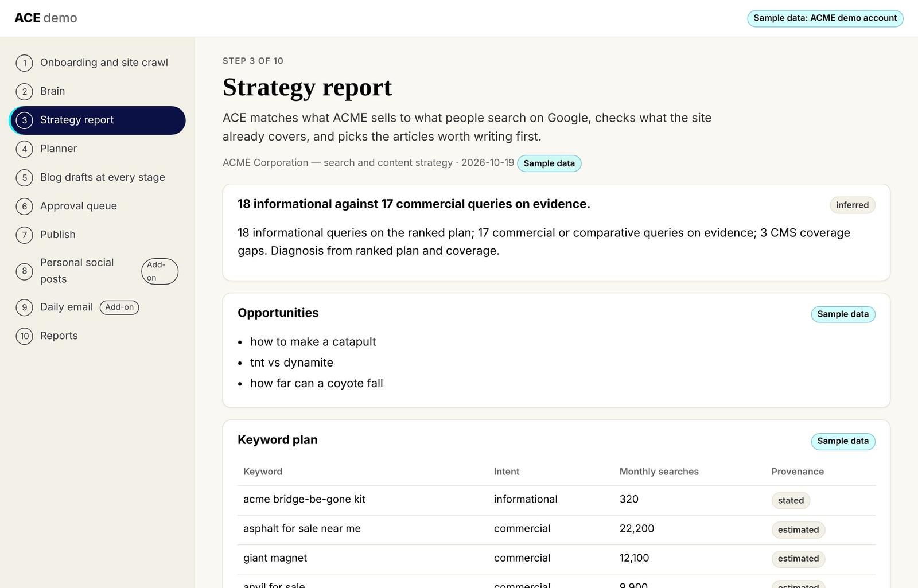Click the '18 informational against 17 commercial' heading
Image resolution: width=918 pixels, height=588 pixels.
coord(414,204)
